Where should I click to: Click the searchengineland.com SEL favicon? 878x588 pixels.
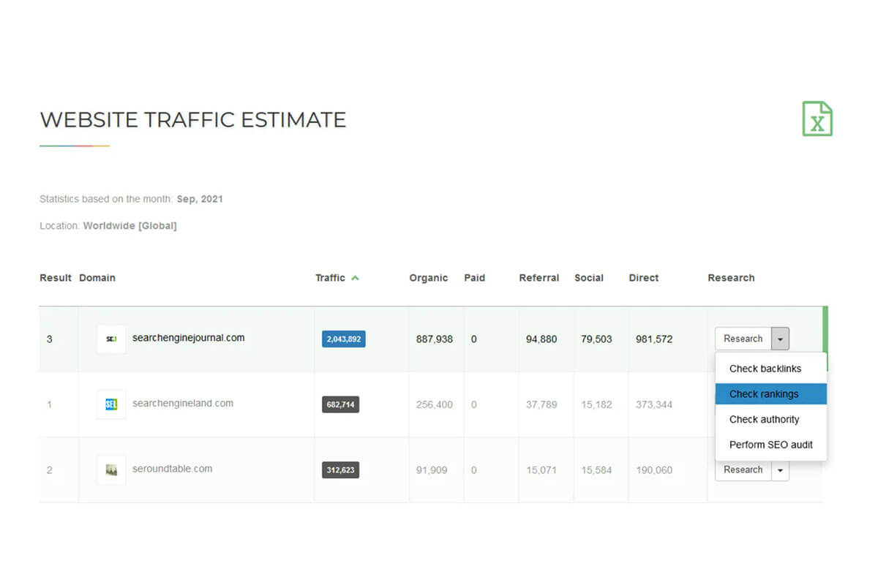(110, 404)
